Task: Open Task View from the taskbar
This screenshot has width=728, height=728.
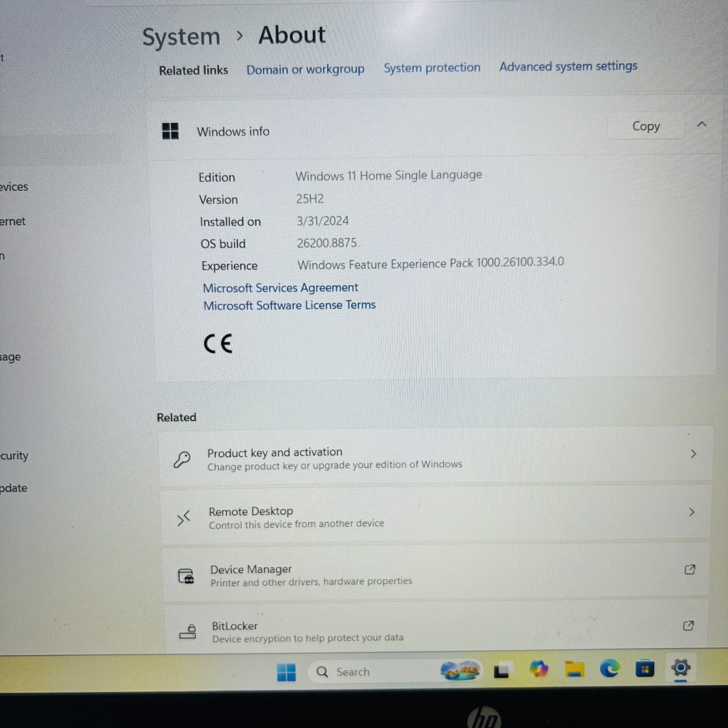Action: (x=503, y=670)
